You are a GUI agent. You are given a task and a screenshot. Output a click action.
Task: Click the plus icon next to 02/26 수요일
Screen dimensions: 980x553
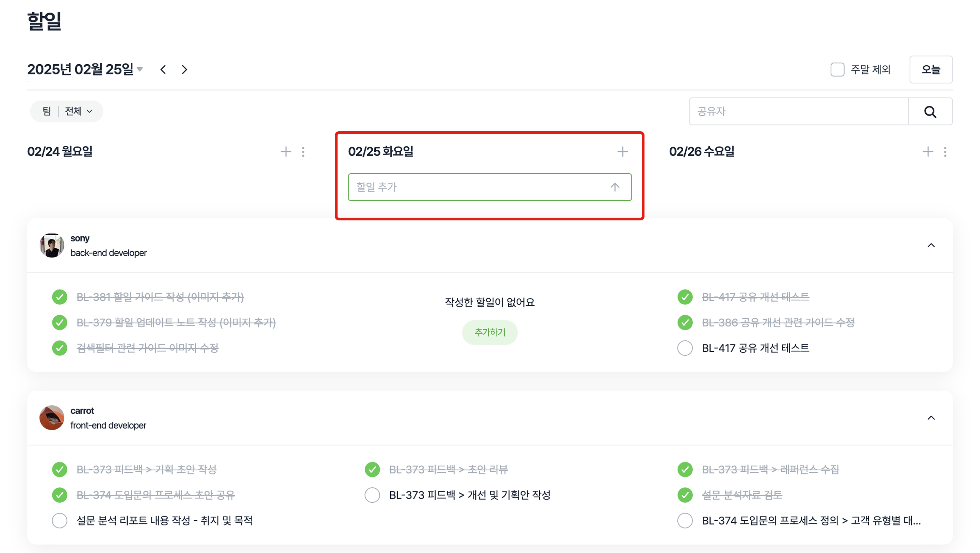(x=928, y=152)
